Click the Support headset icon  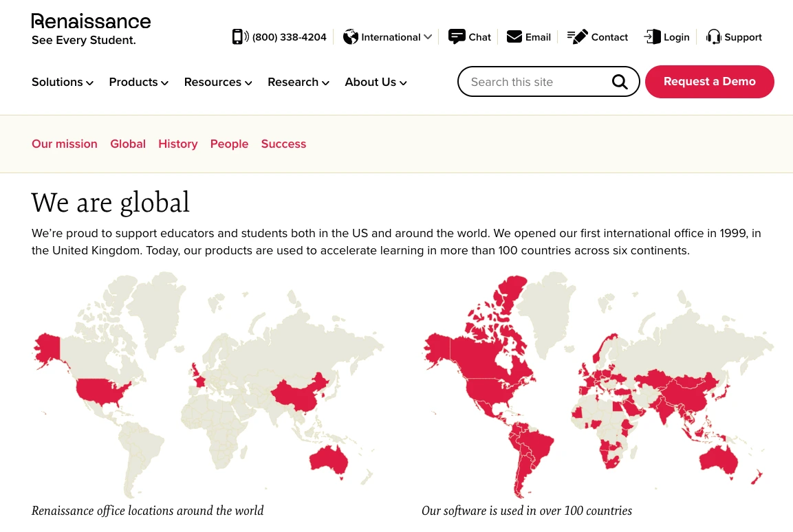[x=715, y=36]
